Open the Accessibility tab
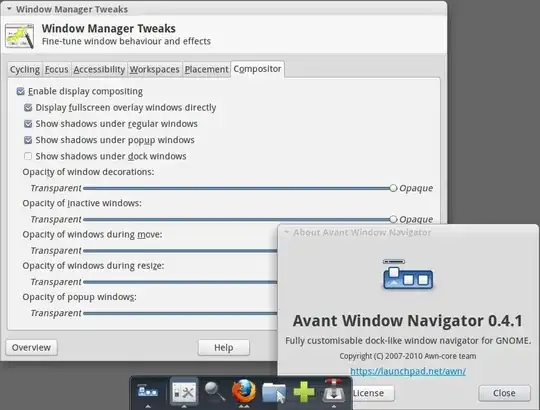Viewport: 540px width, 410px height. pos(99,70)
